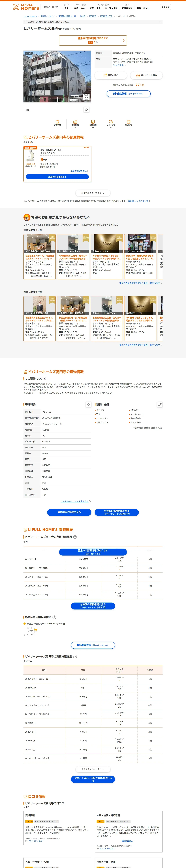Open 株式会社トータルマネジメント rental company card
Image resolution: width=186 pixels, height=868 pixels.
[x=73, y=257]
